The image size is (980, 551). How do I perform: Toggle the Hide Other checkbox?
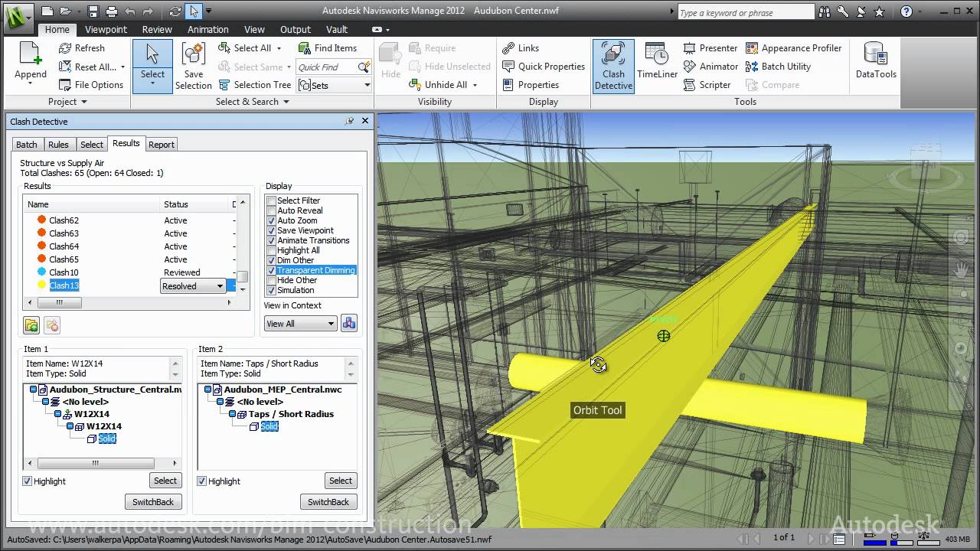tap(271, 280)
